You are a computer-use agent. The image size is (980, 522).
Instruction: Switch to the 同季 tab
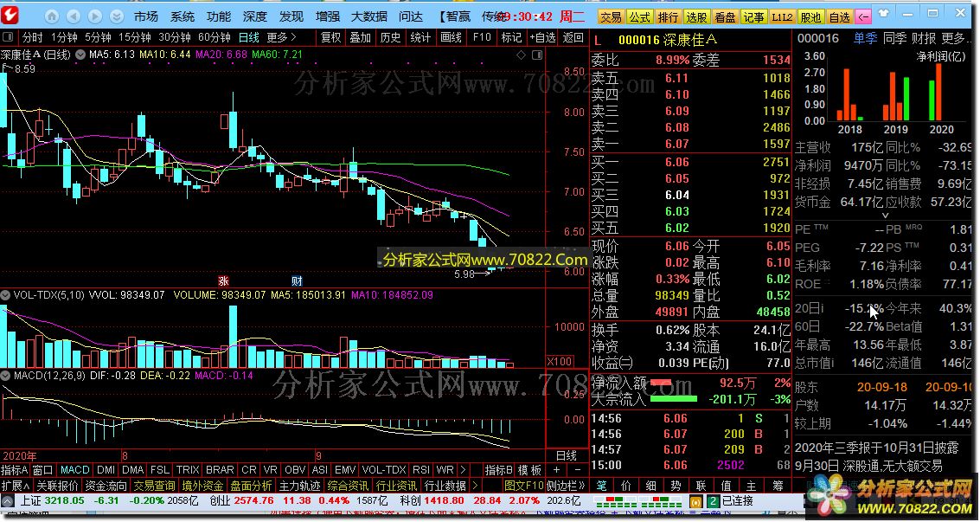pyautogui.click(x=895, y=39)
